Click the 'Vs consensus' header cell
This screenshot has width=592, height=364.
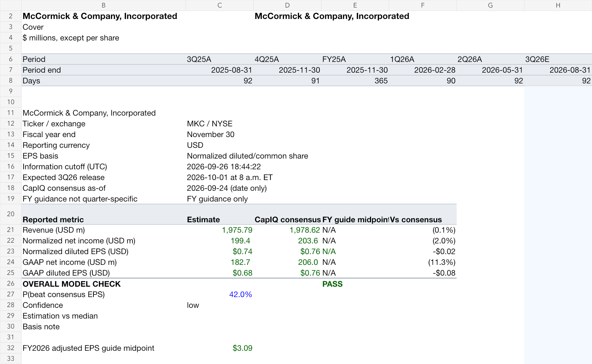tap(423, 214)
